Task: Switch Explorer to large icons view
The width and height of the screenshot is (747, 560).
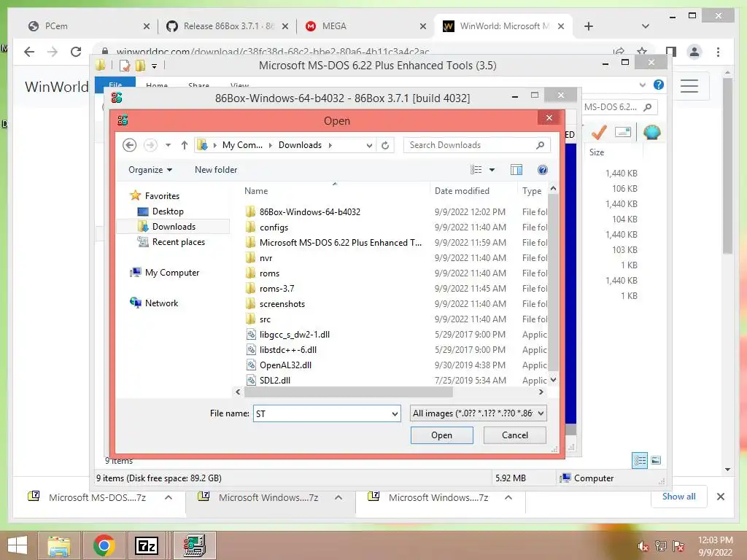Action: pos(656,460)
